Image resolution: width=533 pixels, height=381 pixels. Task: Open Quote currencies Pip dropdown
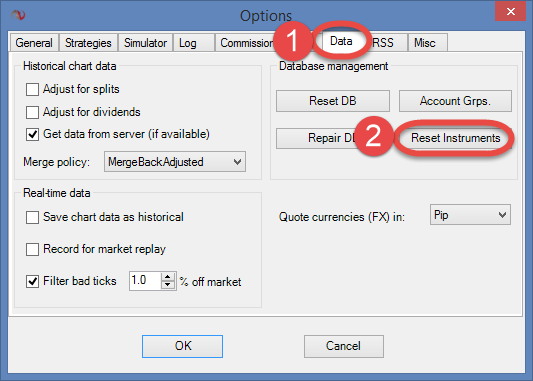(x=470, y=215)
